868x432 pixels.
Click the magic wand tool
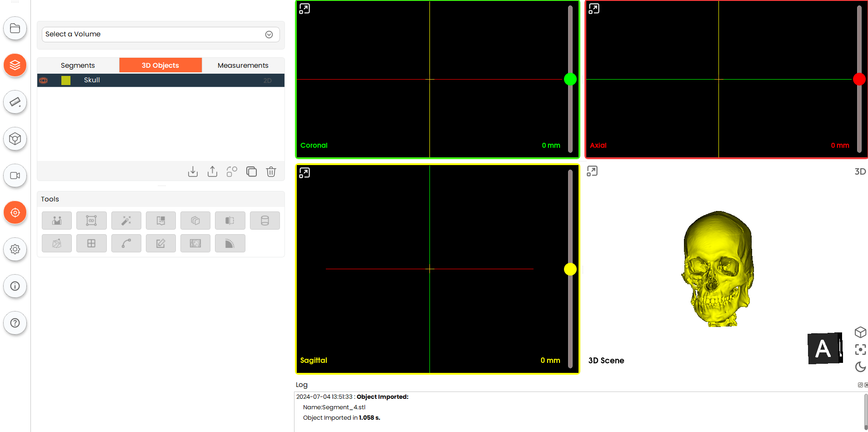click(126, 221)
